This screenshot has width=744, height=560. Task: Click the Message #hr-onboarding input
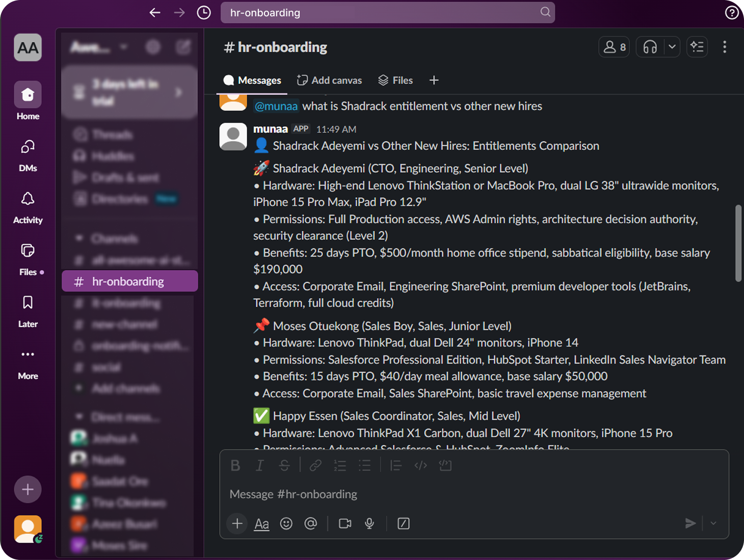(x=474, y=494)
